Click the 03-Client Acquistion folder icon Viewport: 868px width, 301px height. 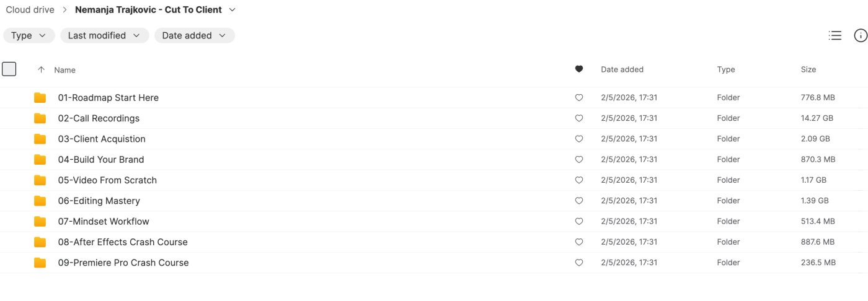pyautogui.click(x=40, y=139)
